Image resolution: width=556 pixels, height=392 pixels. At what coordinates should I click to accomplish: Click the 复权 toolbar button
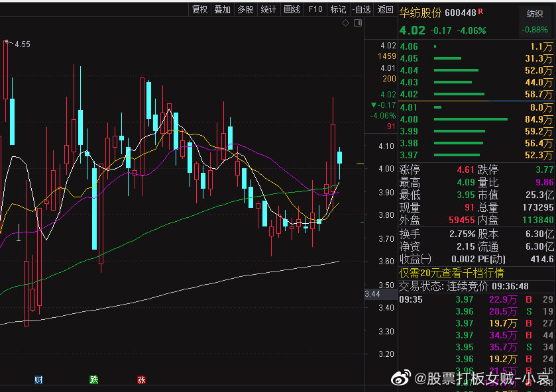point(199,9)
